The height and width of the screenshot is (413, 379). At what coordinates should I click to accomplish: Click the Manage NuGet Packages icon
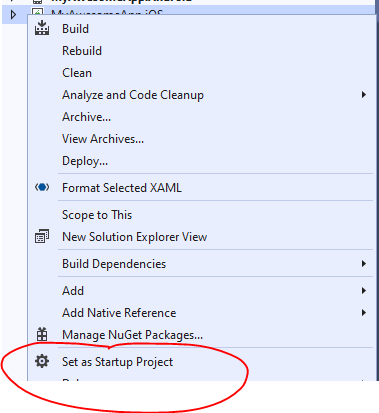click(x=42, y=334)
